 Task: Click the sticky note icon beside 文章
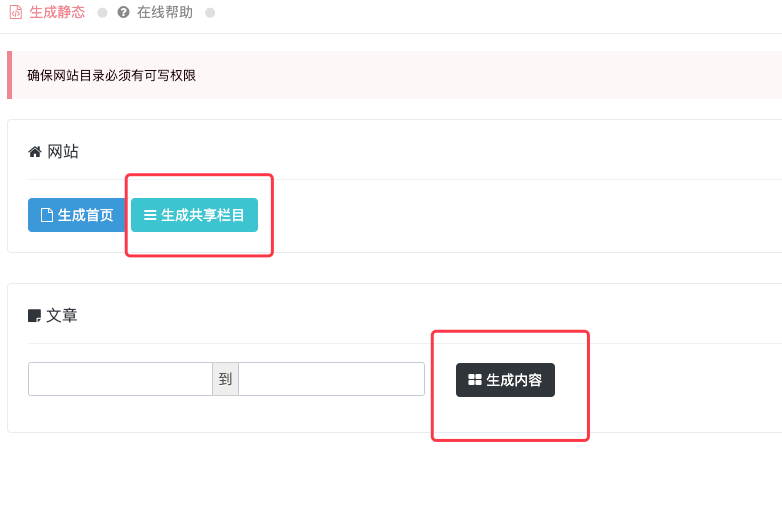pyautogui.click(x=35, y=316)
